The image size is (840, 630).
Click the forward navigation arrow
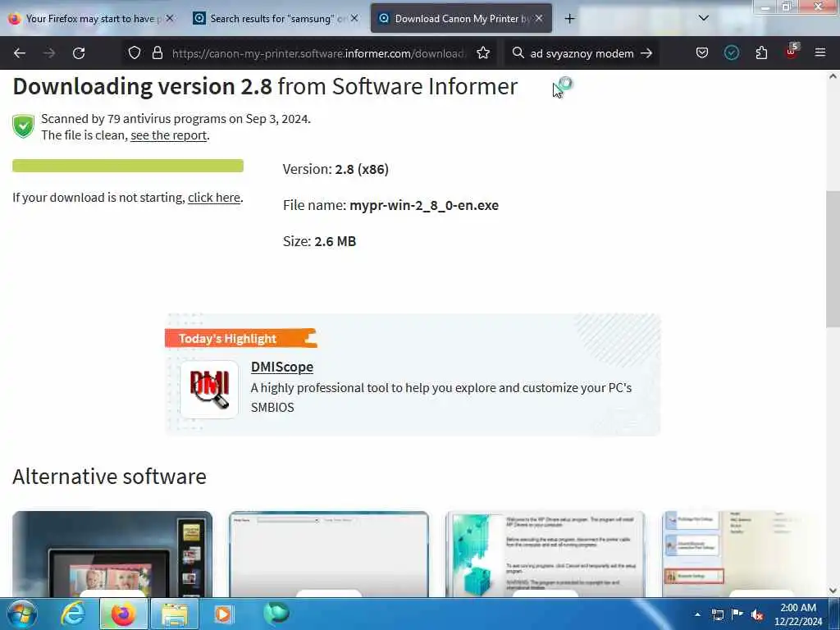[x=49, y=53]
